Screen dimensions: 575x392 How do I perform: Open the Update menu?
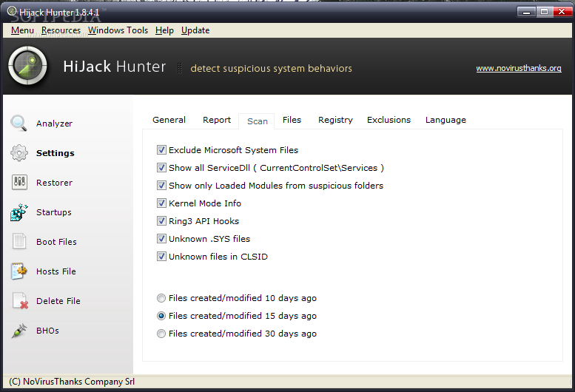click(x=195, y=30)
